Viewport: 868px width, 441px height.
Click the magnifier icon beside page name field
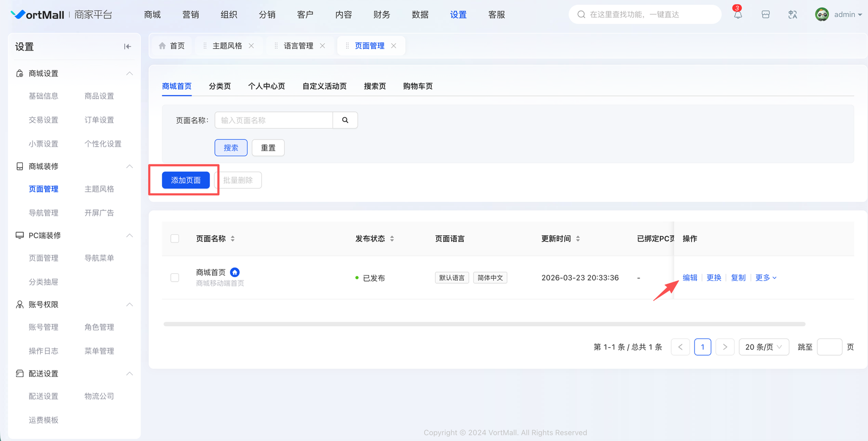pyautogui.click(x=345, y=120)
